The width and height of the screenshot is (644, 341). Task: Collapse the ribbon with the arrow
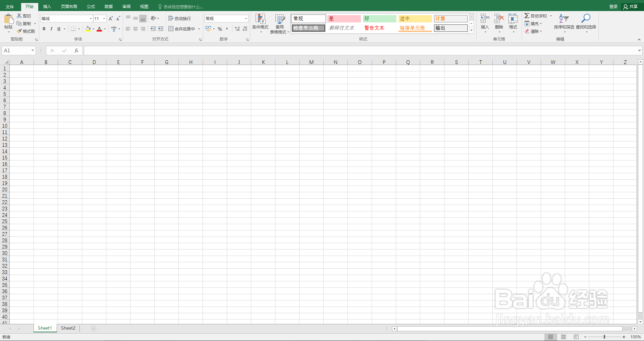coord(639,40)
